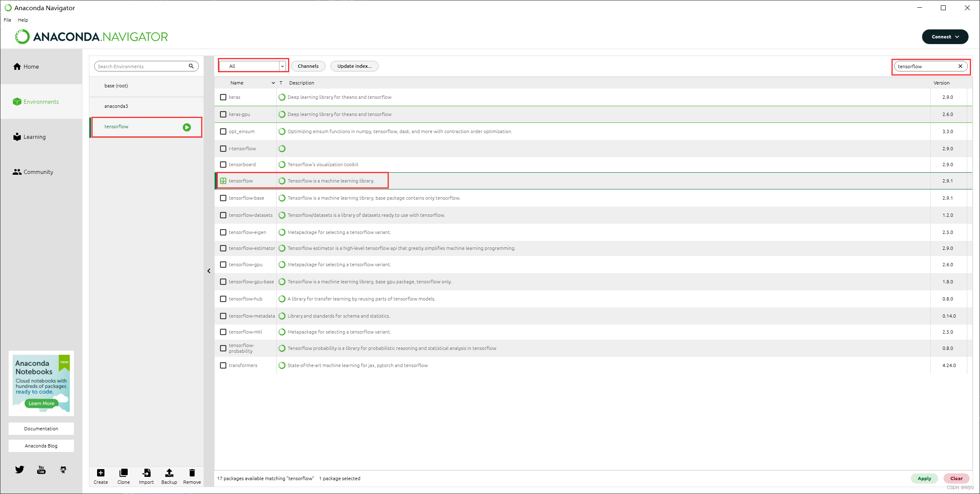This screenshot has width=980, height=494.
Task: Check the opt_einsum package checkbox
Action: tap(223, 131)
